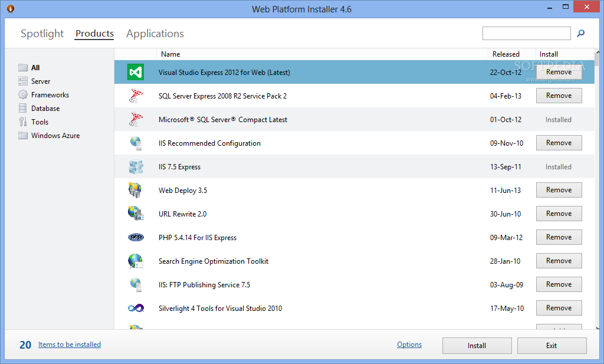Click the Web Platform Installer title bar icon
604x364 pixels.
11,8
